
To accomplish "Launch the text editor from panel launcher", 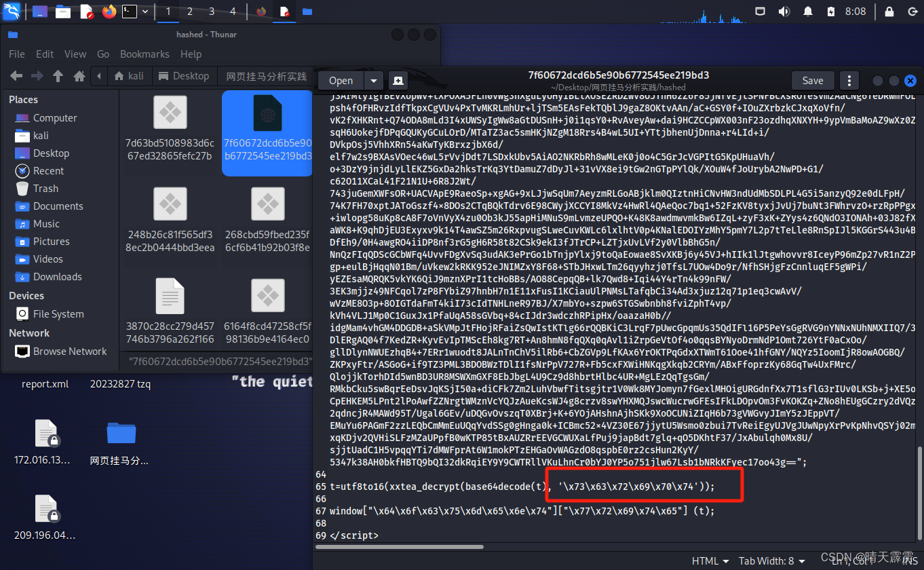I will pos(87,12).
